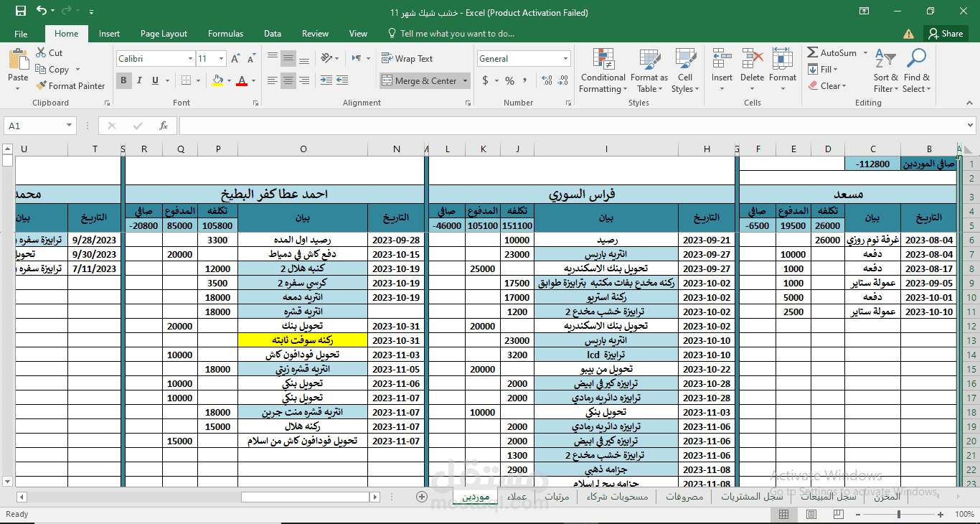Undo the last action
The image size is (980, 524).
tap(42, 11)
